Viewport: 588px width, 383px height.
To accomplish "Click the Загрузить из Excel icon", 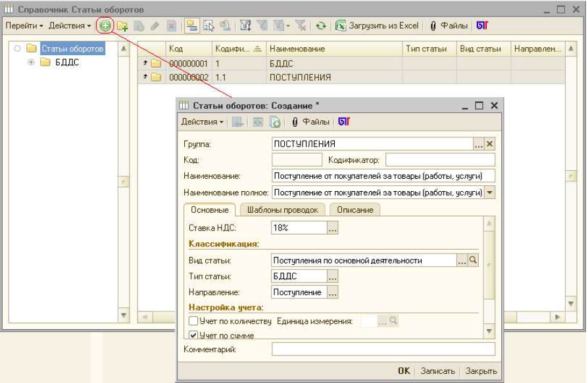I will (x=341, y=26).
